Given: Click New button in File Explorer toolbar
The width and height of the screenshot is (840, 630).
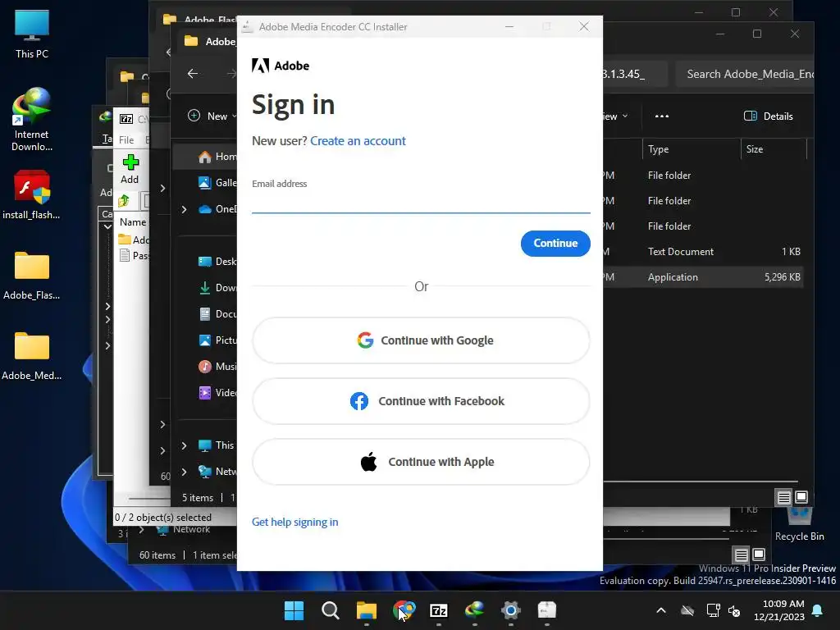Looking at the screenshot, I should 212,116.
